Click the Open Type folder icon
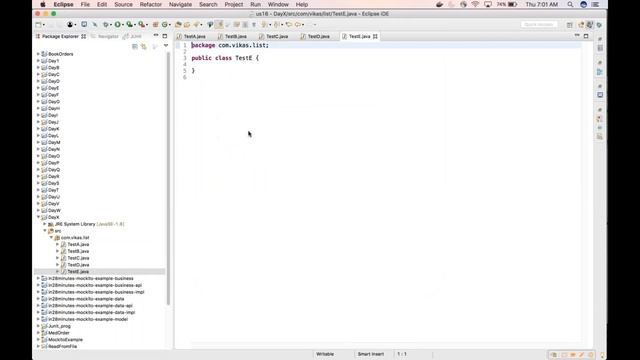The image size is (640, 360). (178, 24)
